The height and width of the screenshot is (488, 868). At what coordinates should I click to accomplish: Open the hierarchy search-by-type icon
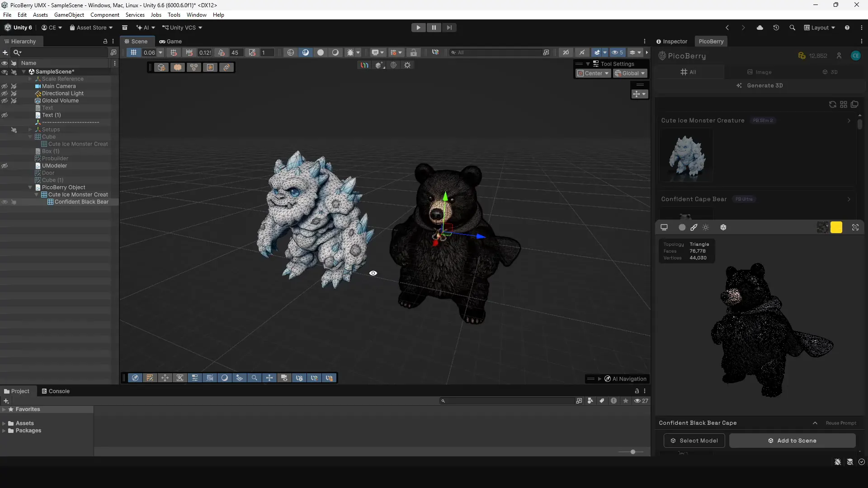tap(113, 52)
